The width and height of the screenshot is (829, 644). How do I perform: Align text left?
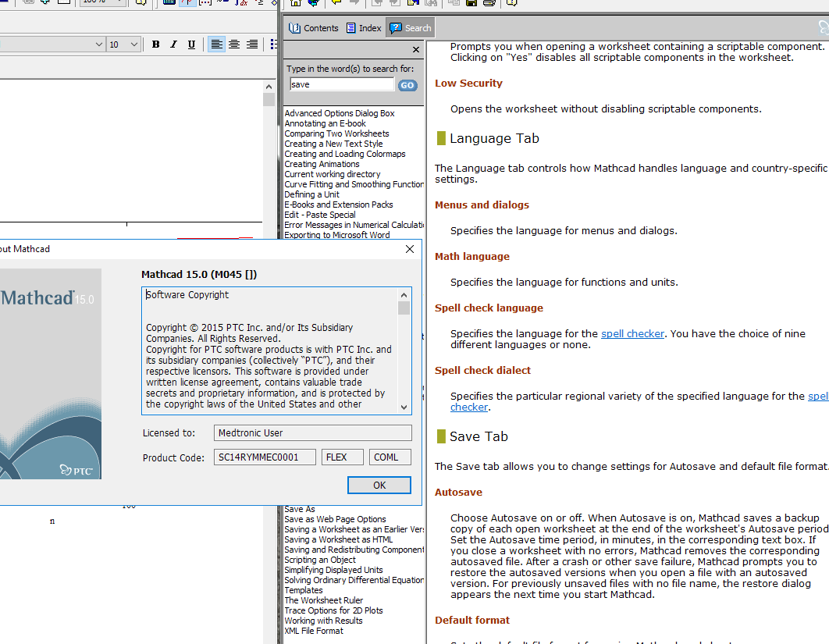(216, 44)
